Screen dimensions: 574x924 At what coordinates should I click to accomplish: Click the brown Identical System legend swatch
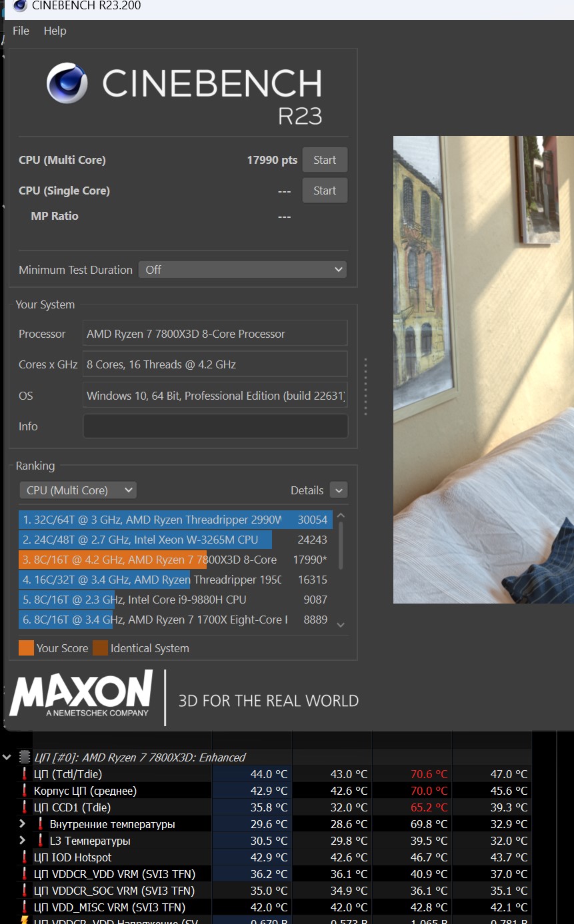101,648
